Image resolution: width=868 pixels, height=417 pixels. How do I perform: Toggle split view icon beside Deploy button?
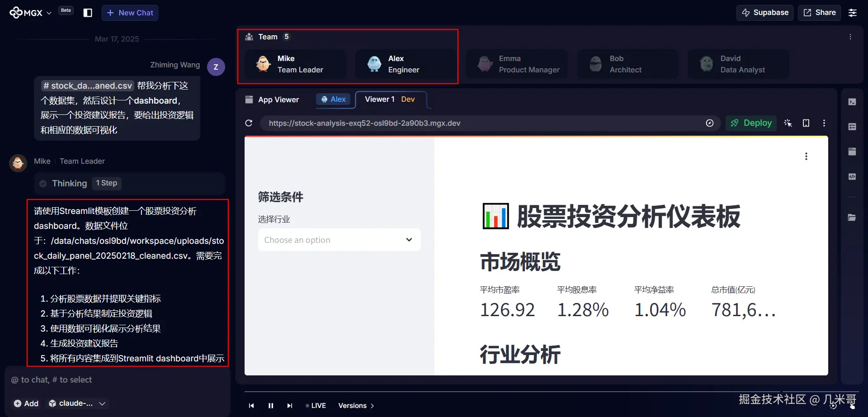point(806,123)
